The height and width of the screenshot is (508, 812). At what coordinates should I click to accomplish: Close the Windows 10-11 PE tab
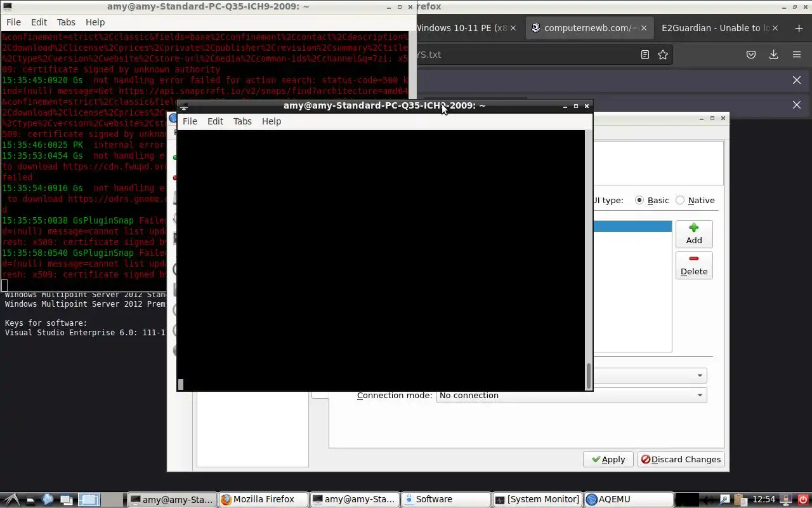click(x=513, y=28)
